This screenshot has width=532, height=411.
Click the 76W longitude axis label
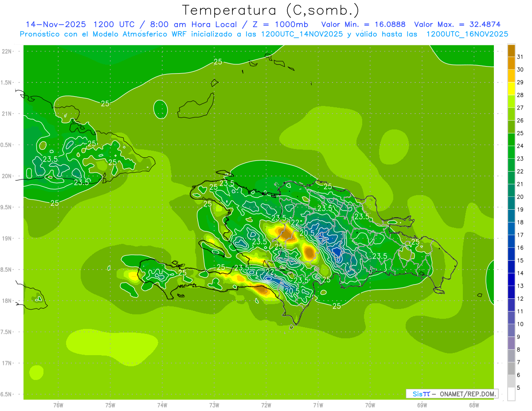58,405
